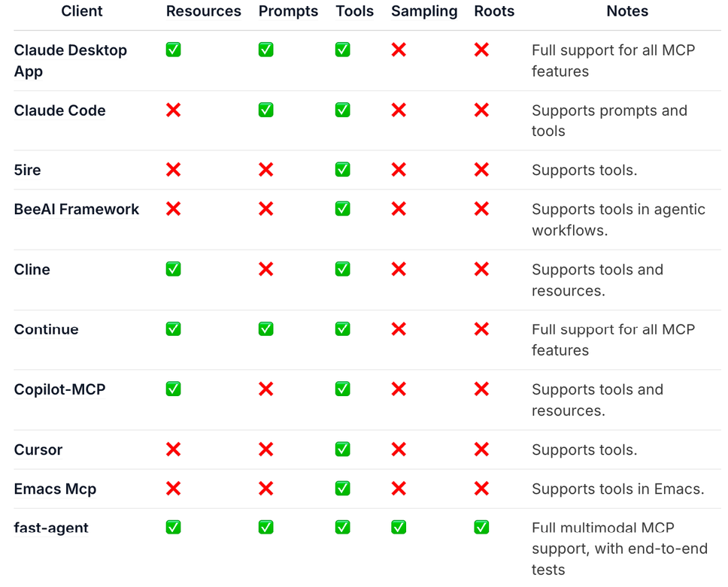Click the BeeAI Framework client name
This screenshot has width=728, height=587.
coord(77,210)
